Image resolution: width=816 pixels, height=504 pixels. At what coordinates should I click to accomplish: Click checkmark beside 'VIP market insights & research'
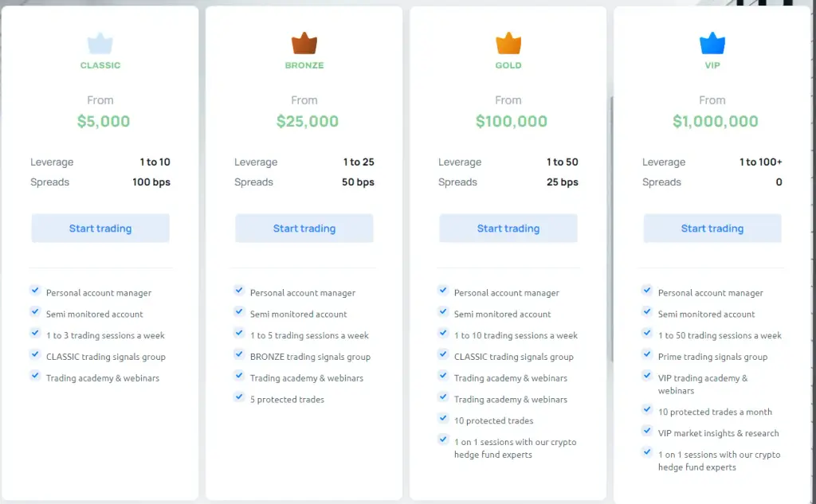[x=647, y=431]
